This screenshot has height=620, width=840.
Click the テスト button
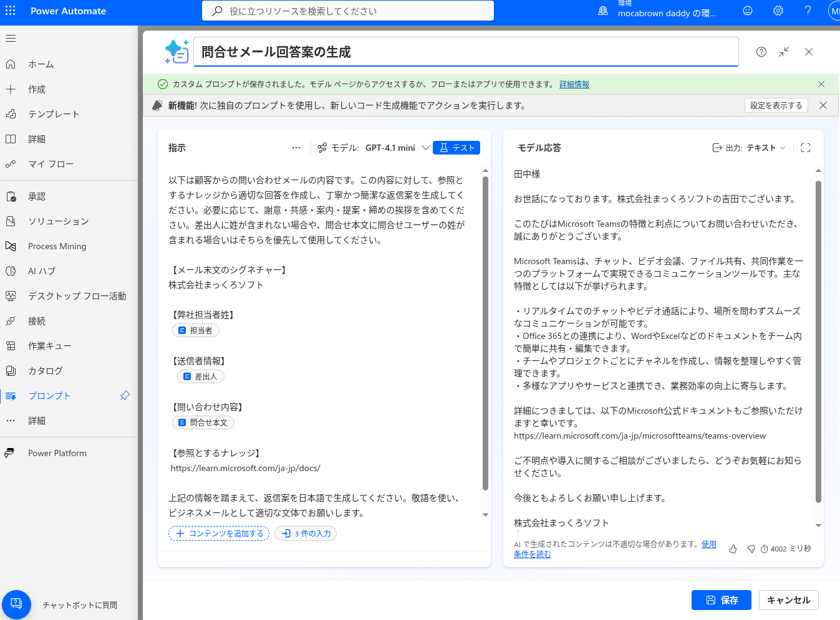tap(456, 148)
